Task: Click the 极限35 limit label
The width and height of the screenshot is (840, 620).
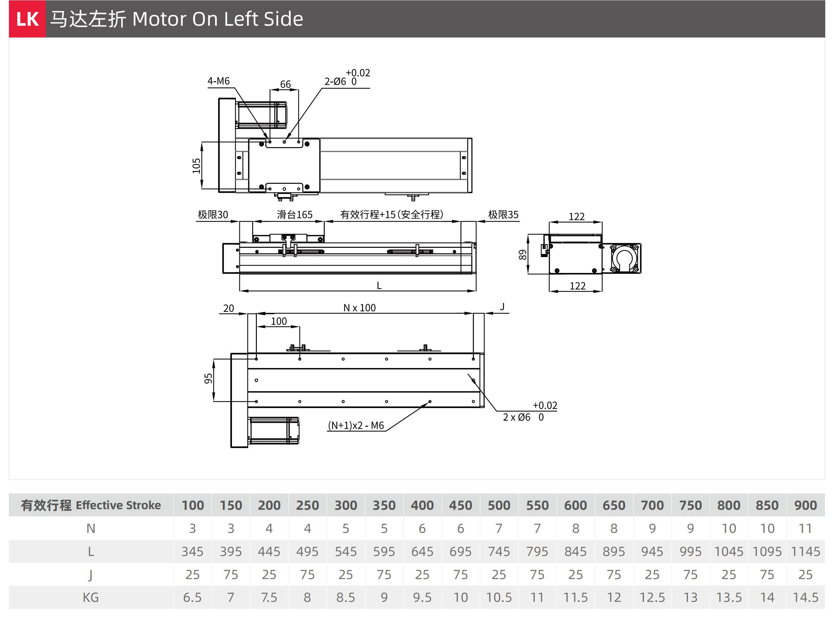Action: (x=503, y=215)
